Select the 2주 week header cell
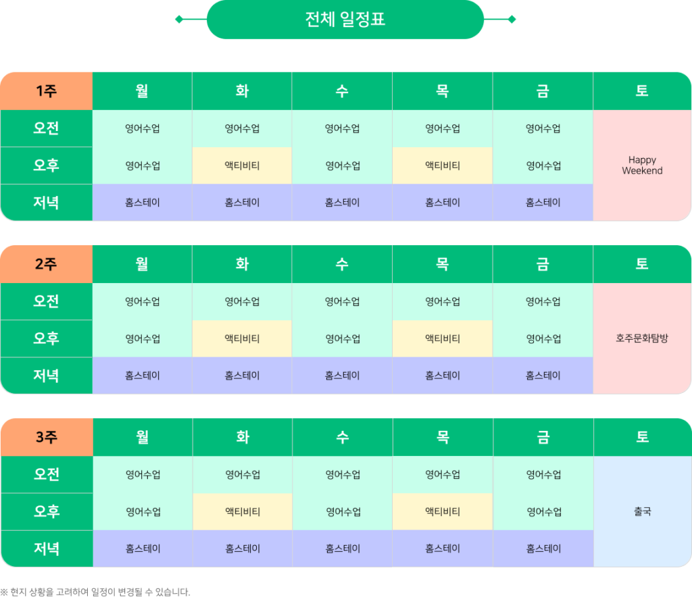The height and width of the screenshot is (616, 692). pyautogui.click(x=46, y=264)
